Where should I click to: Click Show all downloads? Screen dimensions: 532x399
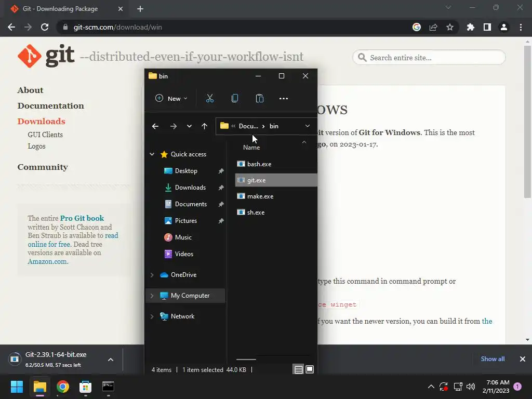493,359
